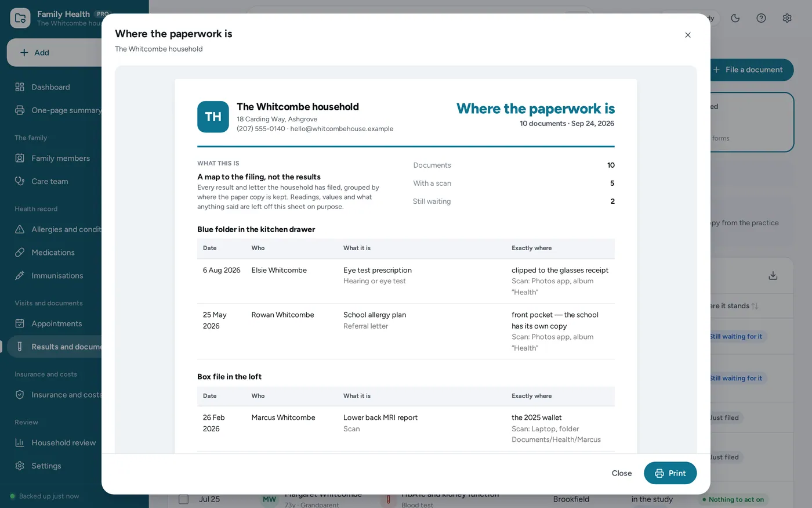The image size is (812, 508).
Task: Click 'Lower back MRI report' text
Action: (380, 417)
